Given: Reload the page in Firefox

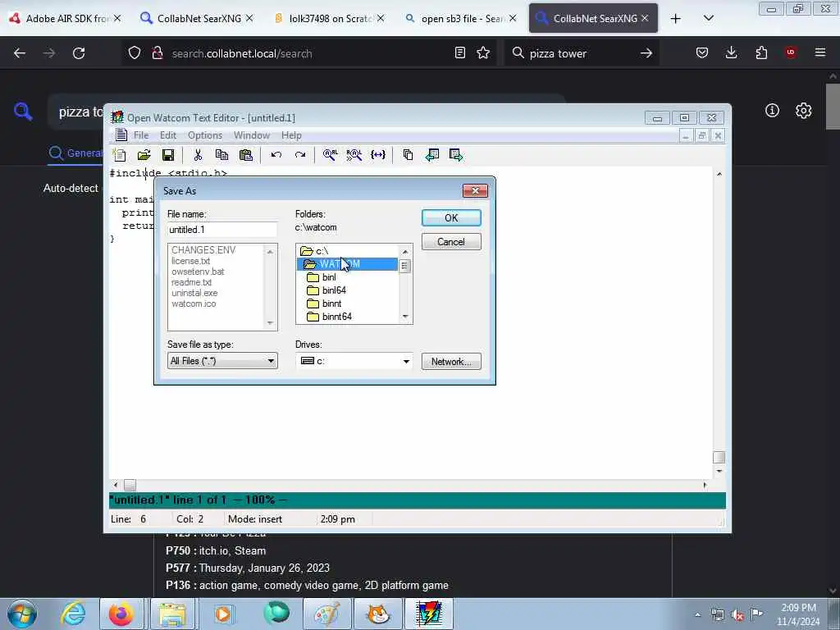Looking at the screenshot, I should tap(79, 53).
